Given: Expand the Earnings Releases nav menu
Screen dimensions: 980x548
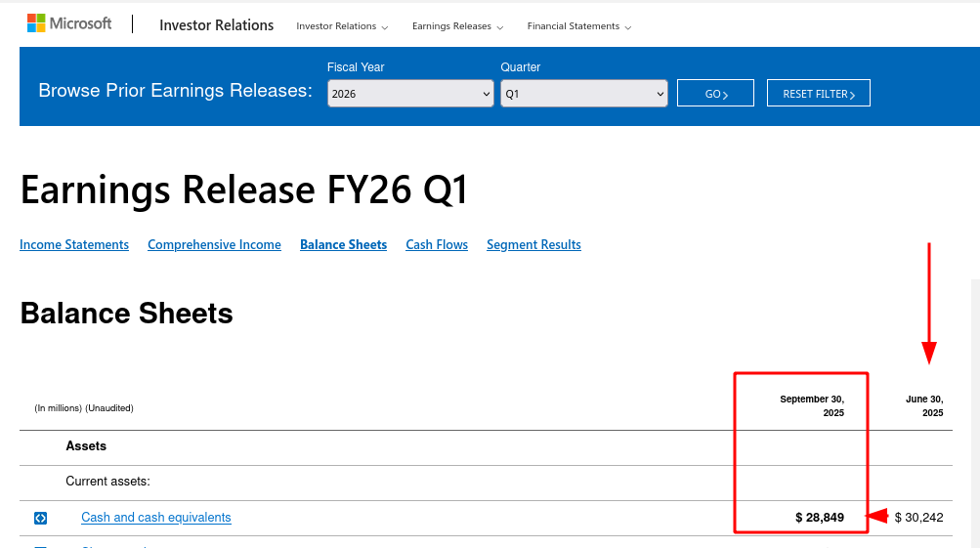Looking at the screenshot, I should (457, 26).
